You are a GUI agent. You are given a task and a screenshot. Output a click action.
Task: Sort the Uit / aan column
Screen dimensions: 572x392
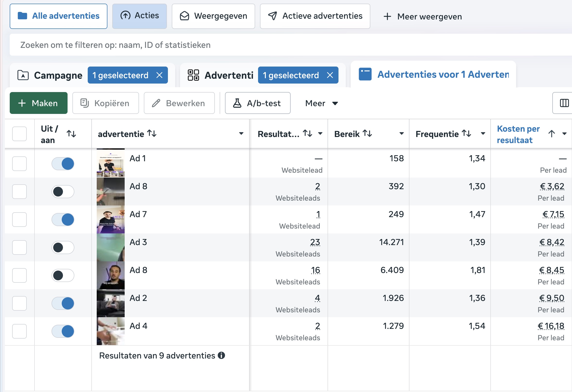(x=71, y=134)
